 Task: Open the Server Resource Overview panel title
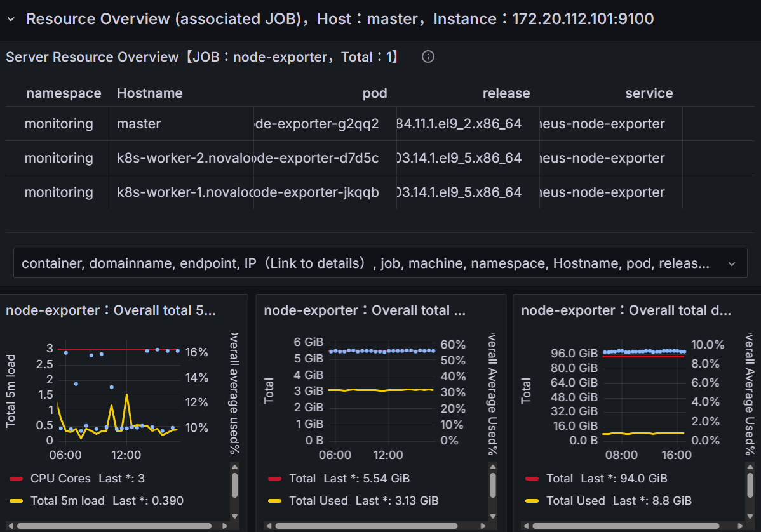coord(202,57)
